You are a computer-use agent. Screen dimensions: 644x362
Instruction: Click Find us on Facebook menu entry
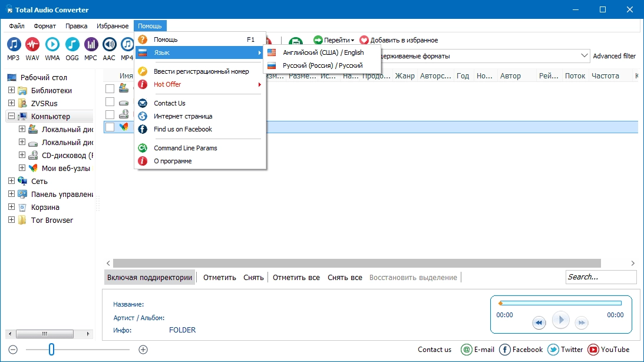[x=200, y=129]
